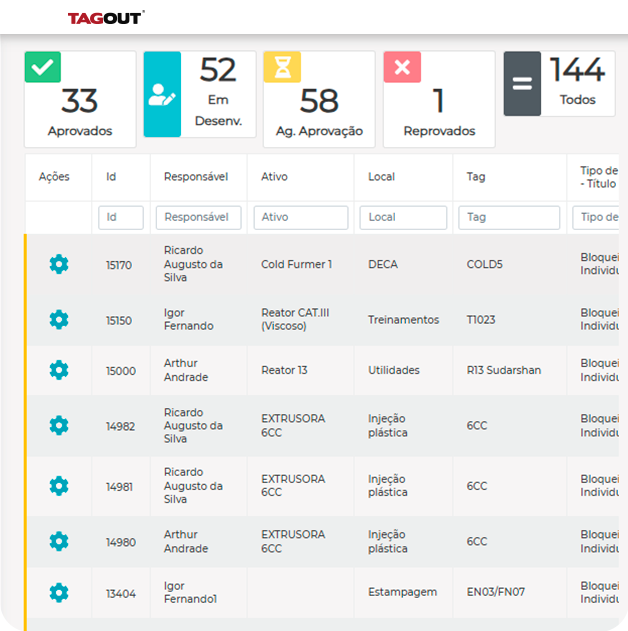Click the green checkmark Aprovados icon
The height and width of the screenshot is (631, 628).
[43, 67]
